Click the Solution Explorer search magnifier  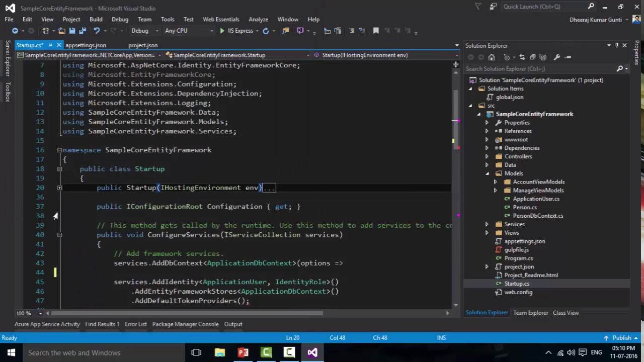[x=620, y=68]
